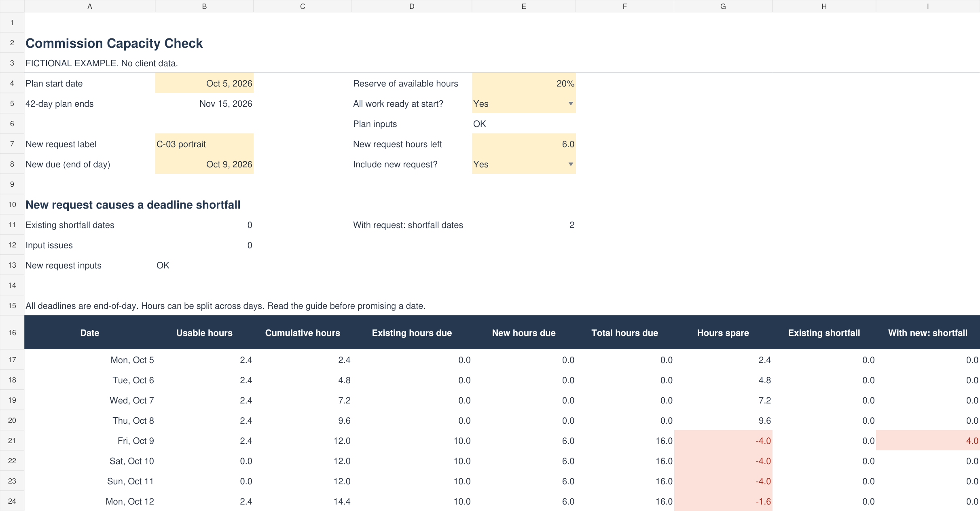
Task: Click the 'Existing shortfall dates' label
Action: 70,225
